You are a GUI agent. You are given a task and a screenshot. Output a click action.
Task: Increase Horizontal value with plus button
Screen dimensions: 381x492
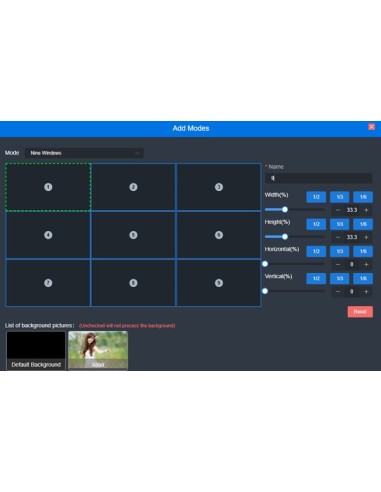pyautogui.click(x=366, y=264)
